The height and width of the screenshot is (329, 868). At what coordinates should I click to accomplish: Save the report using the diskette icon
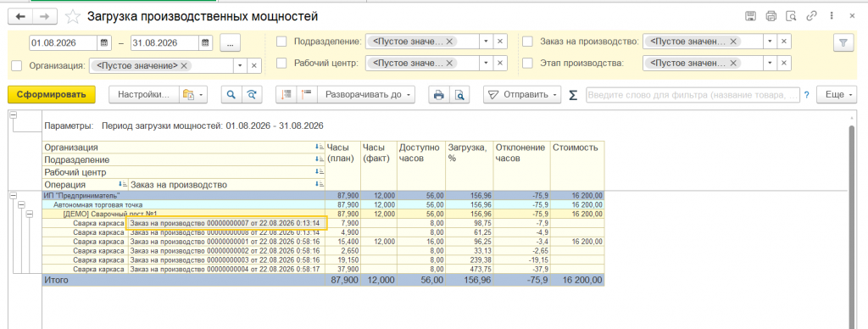(x=750, y=16)
